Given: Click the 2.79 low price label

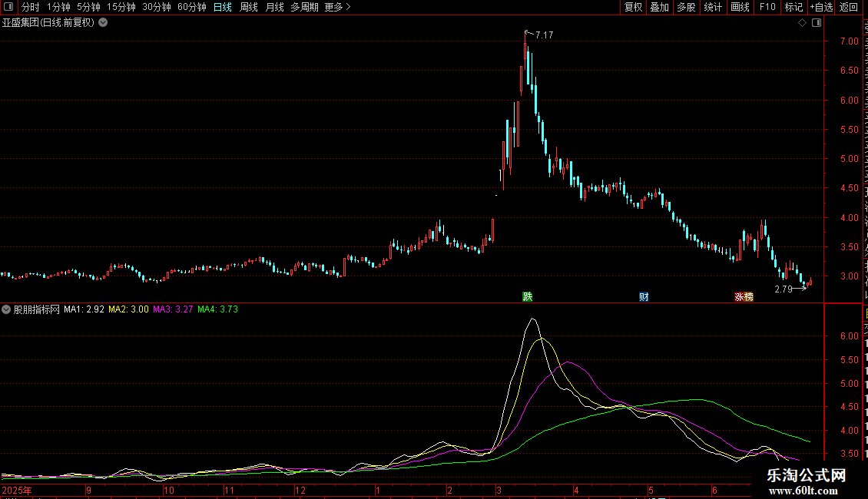Looking at the screenshot, I should pos(784,289).
